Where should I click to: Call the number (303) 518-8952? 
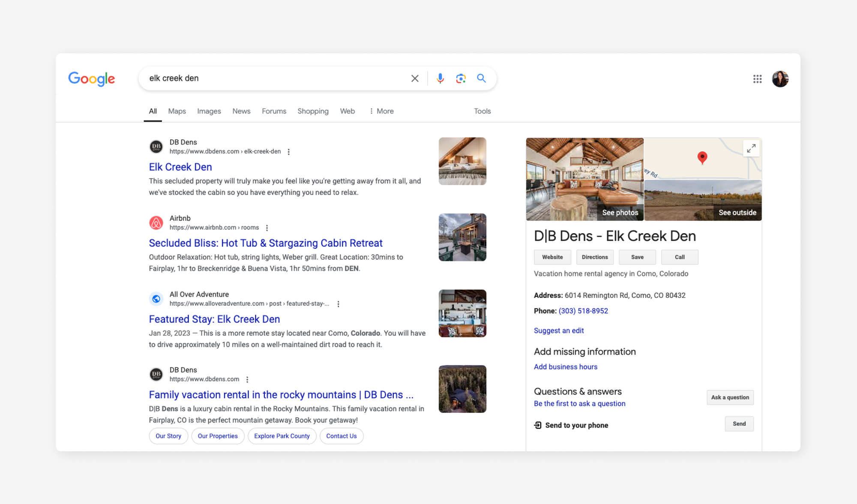(x=583, y=311)
